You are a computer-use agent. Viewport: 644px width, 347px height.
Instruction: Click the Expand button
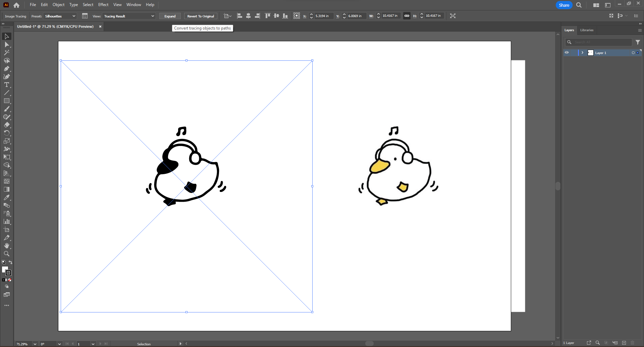(x=170, y=16)
